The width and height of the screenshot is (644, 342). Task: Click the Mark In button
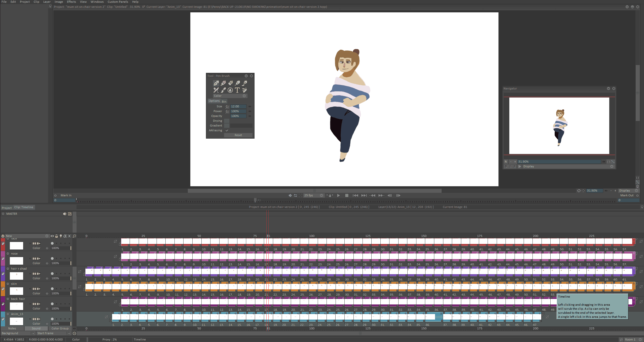point(66,196)
